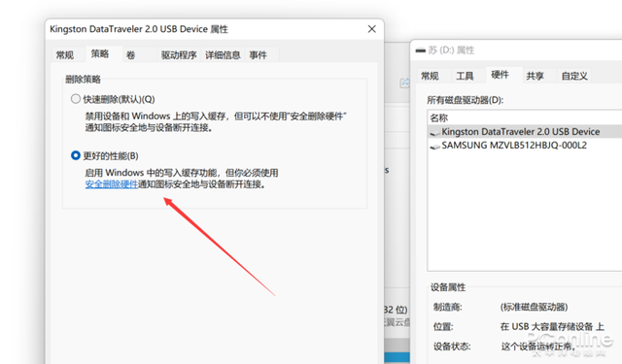Switch to the 驱动程序 tab

pos(179,55)
